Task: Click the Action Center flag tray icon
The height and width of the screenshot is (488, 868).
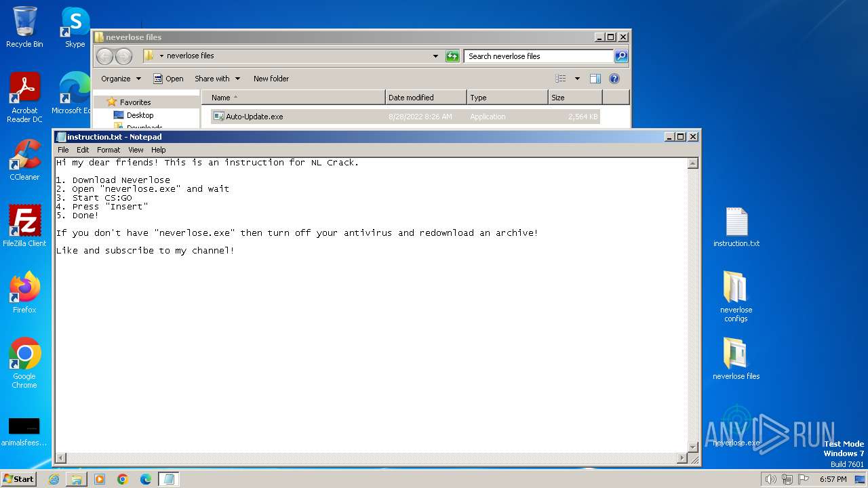Action: click(x=804, y=479)
